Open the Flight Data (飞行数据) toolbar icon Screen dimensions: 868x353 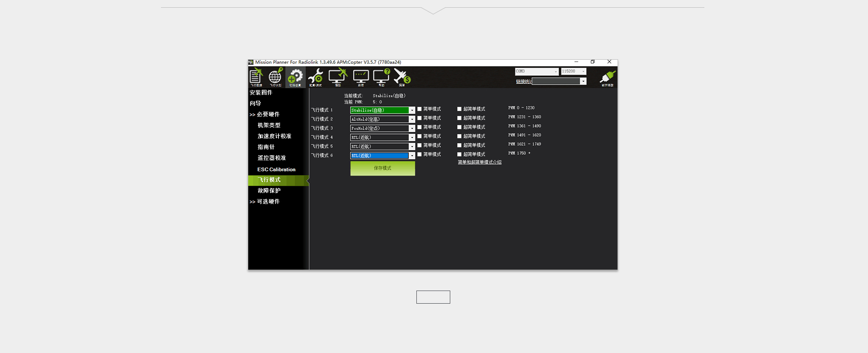[256, 77]
